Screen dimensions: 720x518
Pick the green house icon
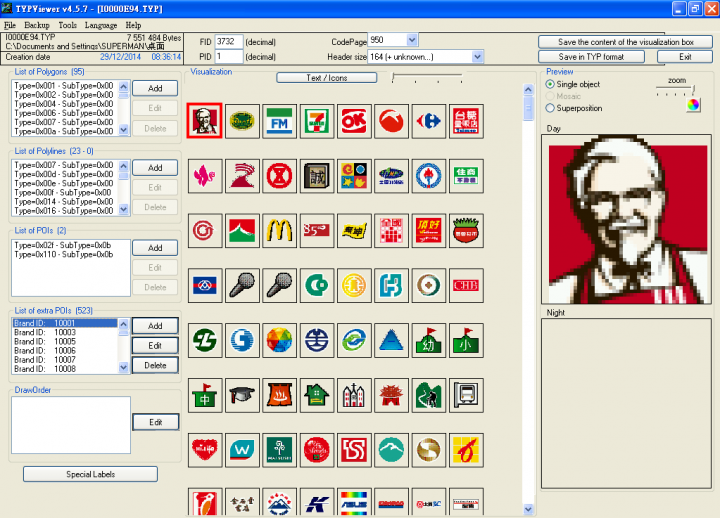316,395
